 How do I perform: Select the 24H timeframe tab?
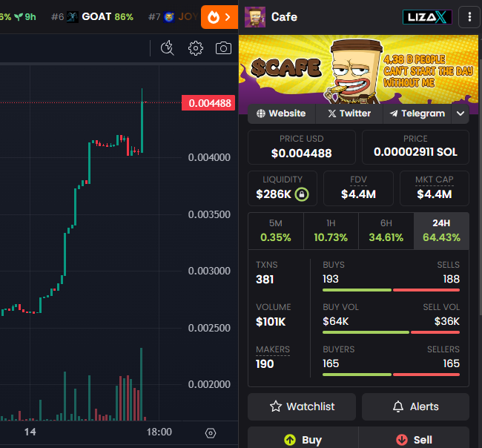tap(441, 231)
